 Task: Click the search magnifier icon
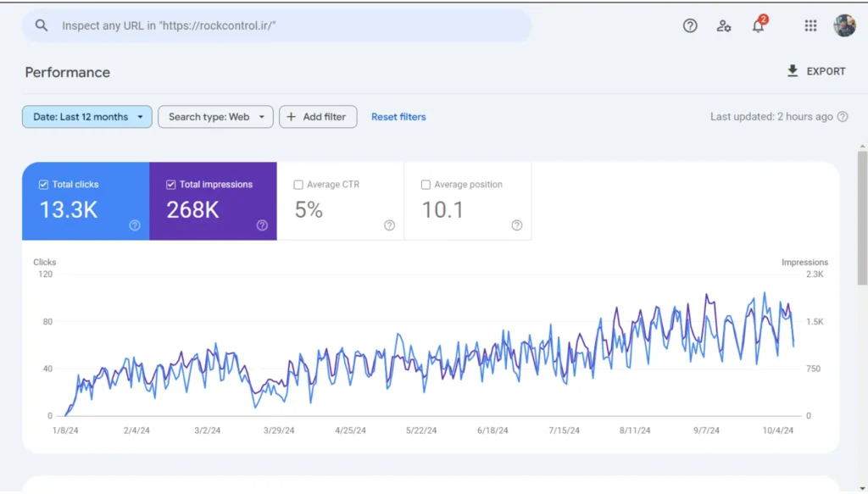42,25
